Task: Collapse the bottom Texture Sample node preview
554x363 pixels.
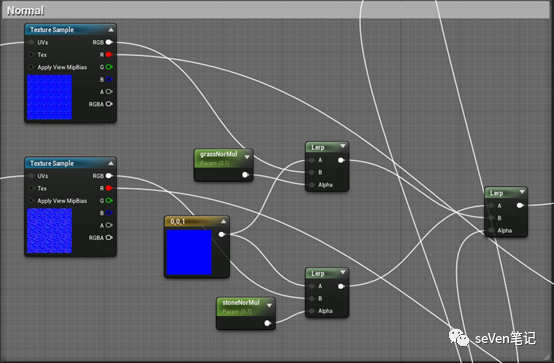Action: 111,163
